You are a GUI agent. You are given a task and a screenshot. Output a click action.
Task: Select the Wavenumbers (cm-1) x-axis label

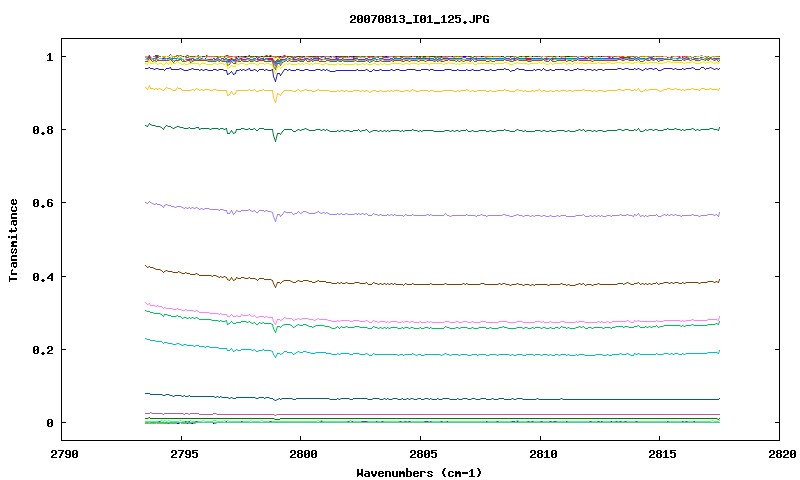(x=419, y=473)
